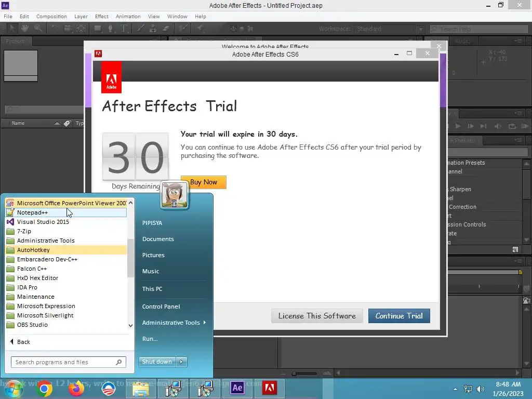532x399 pixels.
Task: Click Back in the Start menu
Action: tap(20, 342)
